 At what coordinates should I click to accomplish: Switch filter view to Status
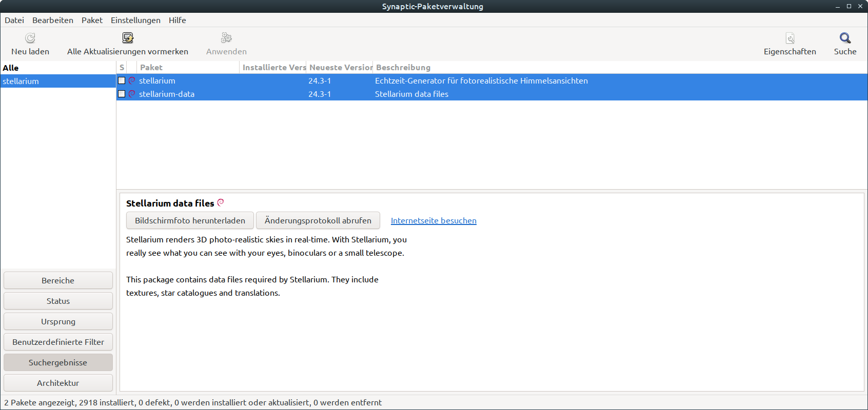58,301
